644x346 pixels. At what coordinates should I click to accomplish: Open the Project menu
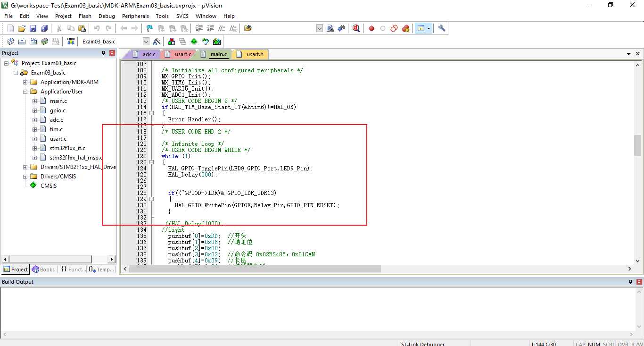coord(63,16)
